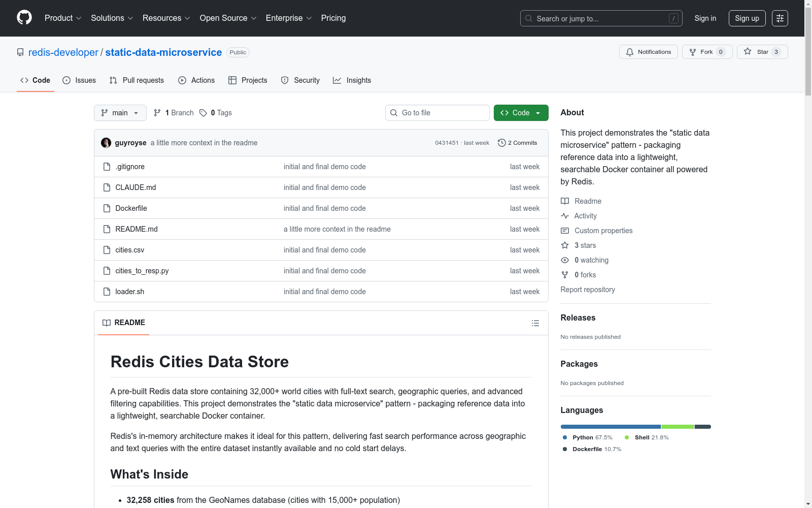Expand the Solutions menu
The width and height of the screenshot is (812, 508).
112,18
